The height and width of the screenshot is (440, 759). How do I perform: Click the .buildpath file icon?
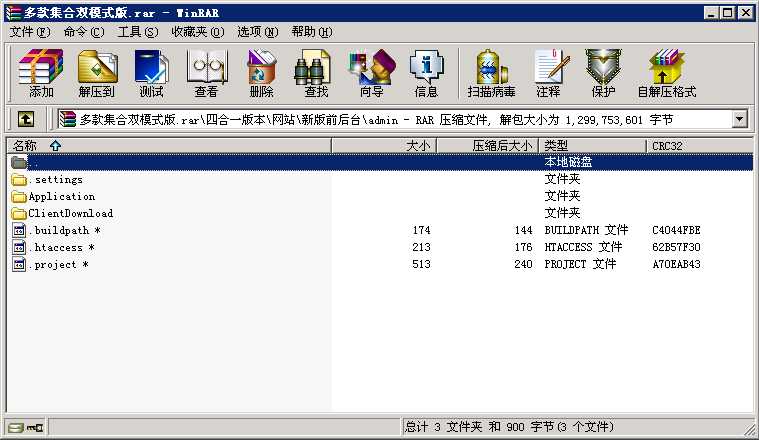(x=19, y=230)
